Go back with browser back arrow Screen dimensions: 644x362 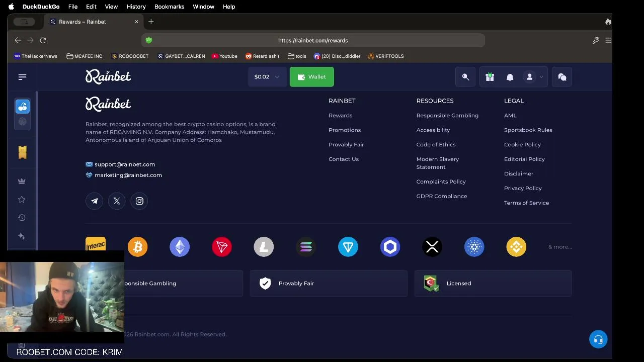click(18, 40)
